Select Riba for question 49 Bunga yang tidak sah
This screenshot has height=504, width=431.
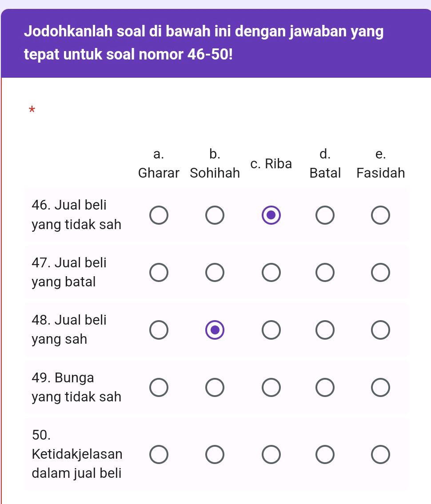point(271,387)
